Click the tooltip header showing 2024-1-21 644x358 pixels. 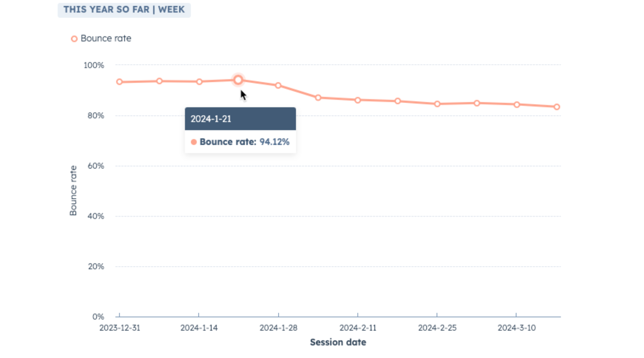(240, 119)
